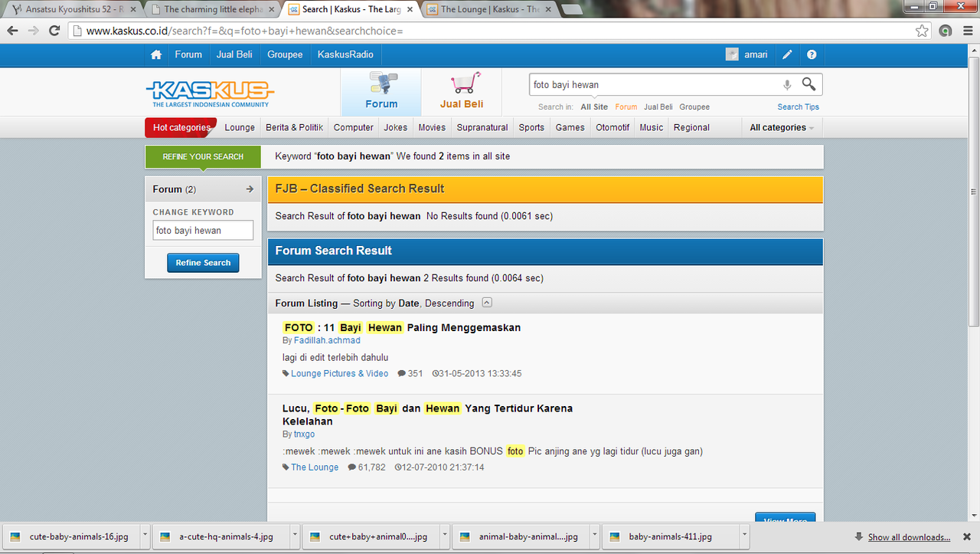Open Forum section icon tile

pyautogui.click(x=381, y=92)
